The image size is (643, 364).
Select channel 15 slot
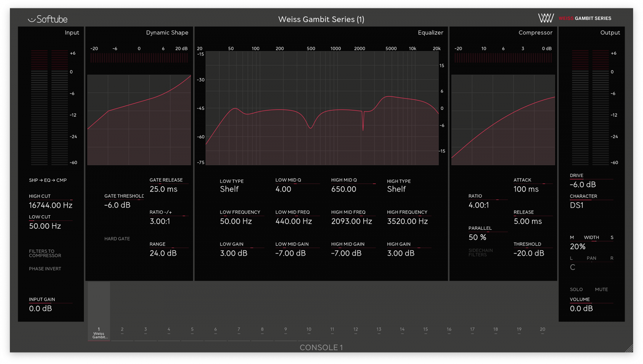[x=425, y=330]
